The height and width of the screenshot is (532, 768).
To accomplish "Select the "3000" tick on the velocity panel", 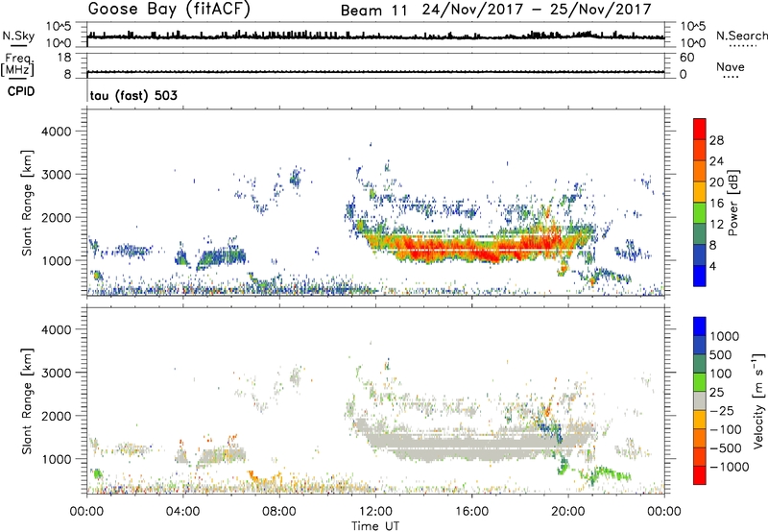I will click(57, 373).
